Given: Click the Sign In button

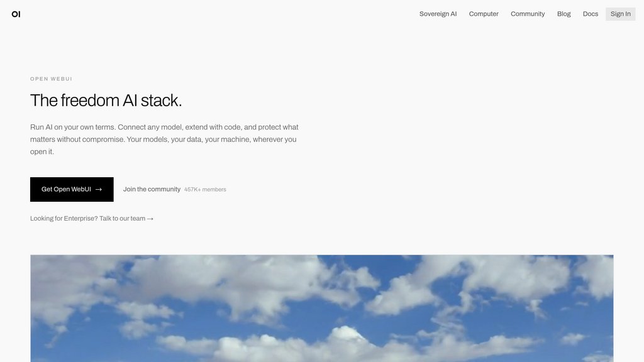Looking at the screenshot, I should tap(620, 14).
